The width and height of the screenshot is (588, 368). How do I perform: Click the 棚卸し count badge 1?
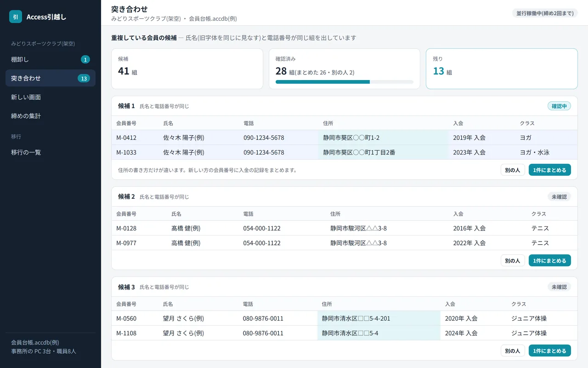tap(85, 59)
